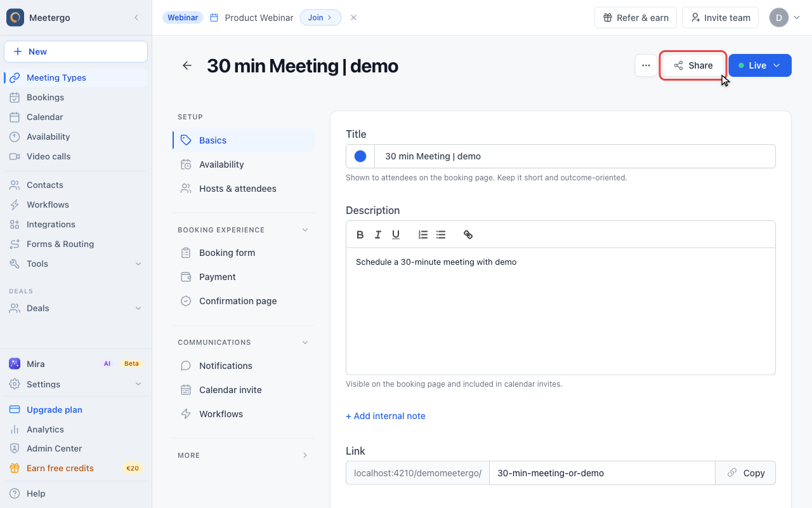Insert bulleted list in description

441,235
